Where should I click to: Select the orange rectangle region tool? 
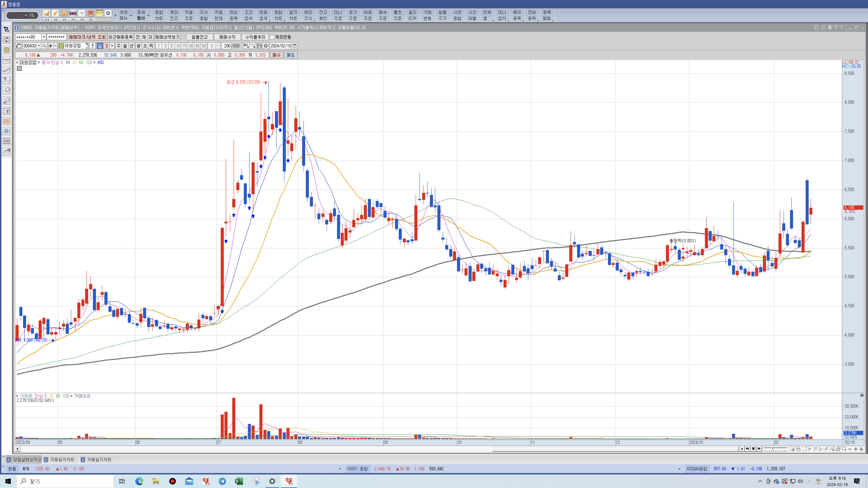(6, 121)
